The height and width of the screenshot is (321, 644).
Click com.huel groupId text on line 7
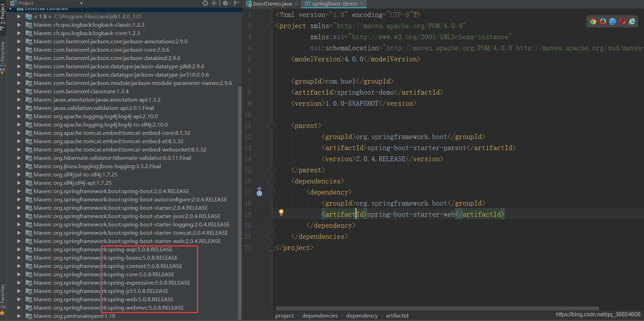[x=341, y=81]
